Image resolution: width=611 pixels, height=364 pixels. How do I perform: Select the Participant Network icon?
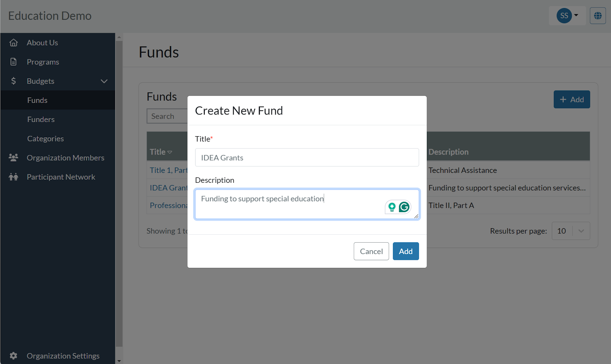tap(13, 177)
